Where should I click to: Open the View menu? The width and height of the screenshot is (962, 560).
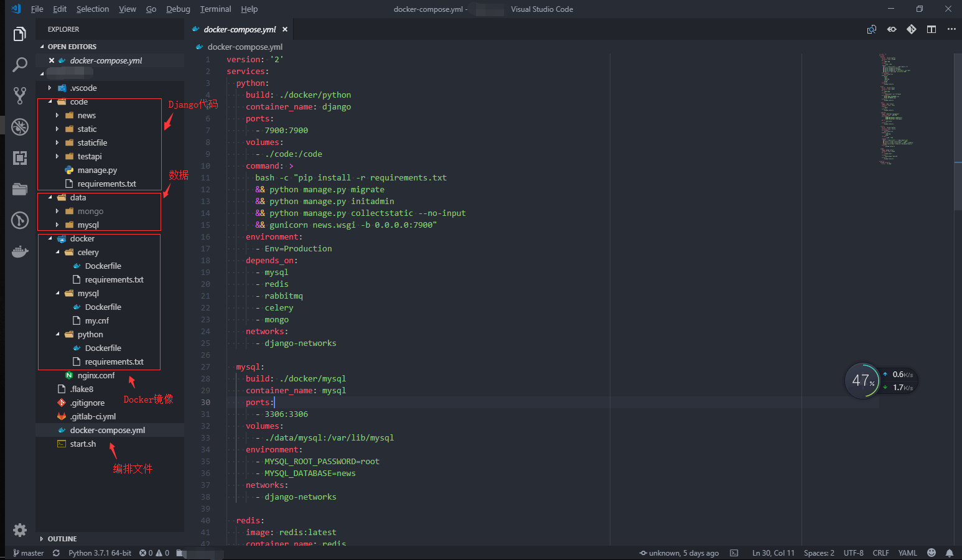point(128,9)
